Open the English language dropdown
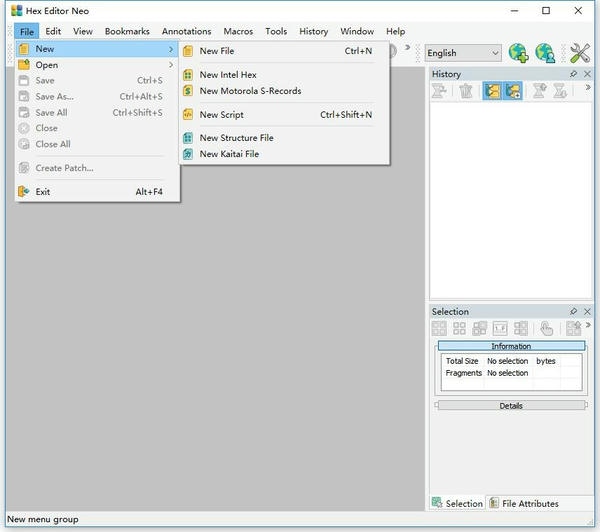The height and width of the screenshot is (532, 600). (463, 53)
